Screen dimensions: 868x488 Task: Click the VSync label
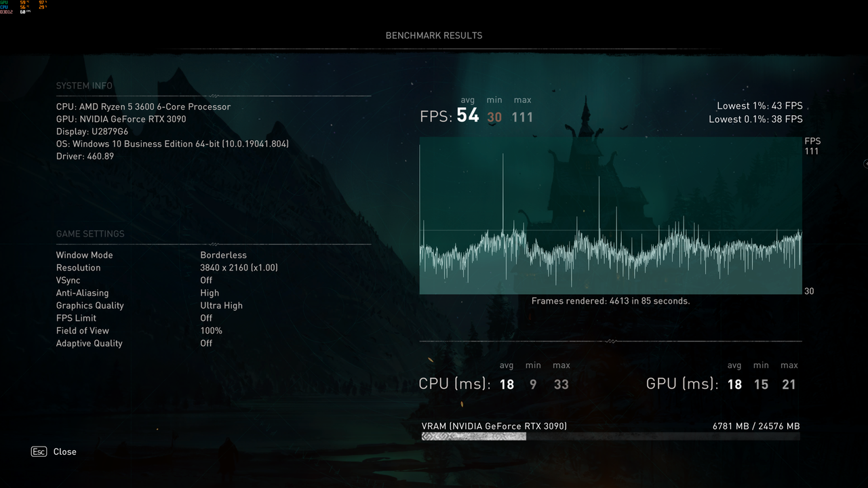pyautogui.click(x=68, y=281)
